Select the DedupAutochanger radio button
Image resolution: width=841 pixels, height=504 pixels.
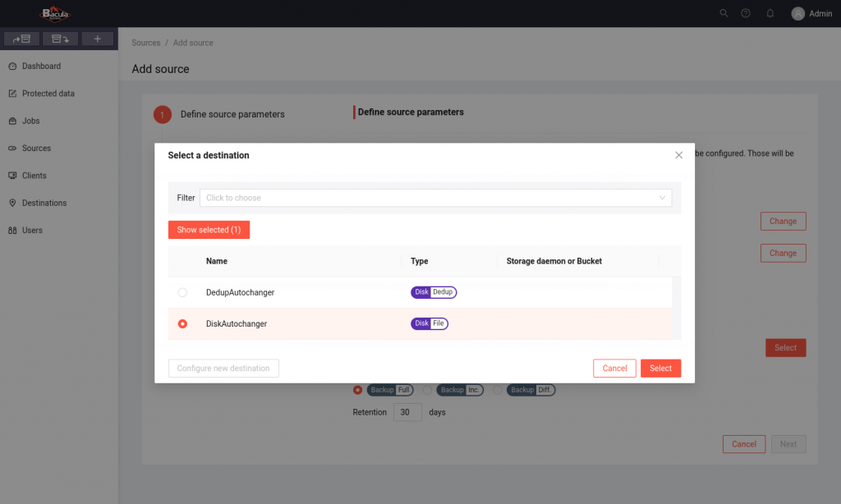pyautogui.click(x=182, y=292)
